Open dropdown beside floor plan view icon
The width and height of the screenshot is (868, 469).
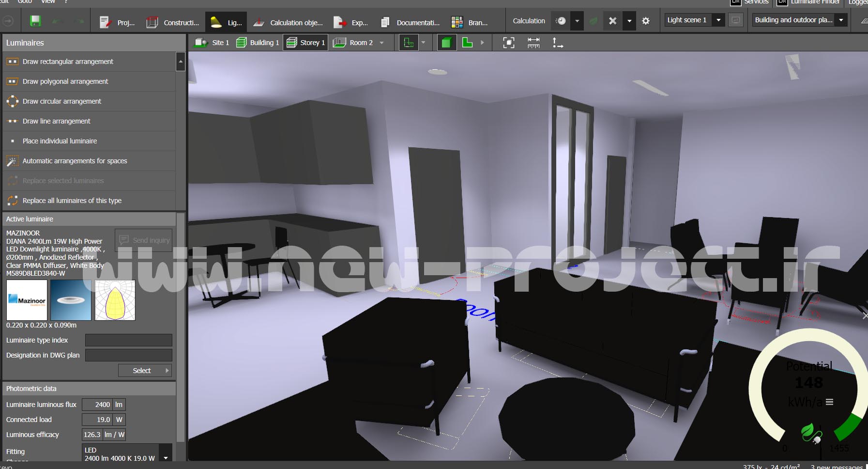(424, 43)
